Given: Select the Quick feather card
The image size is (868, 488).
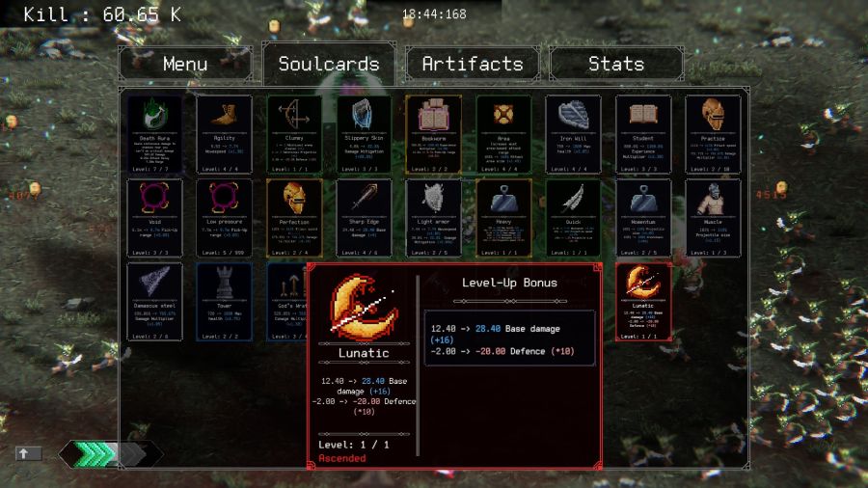Looking at the screenshot, I should click(573, 218).
